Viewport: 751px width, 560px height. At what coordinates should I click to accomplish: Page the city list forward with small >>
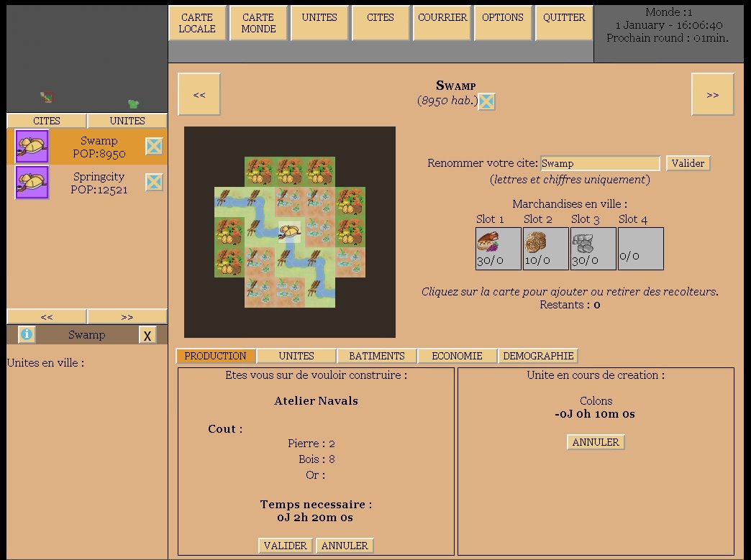click(127, 316)
